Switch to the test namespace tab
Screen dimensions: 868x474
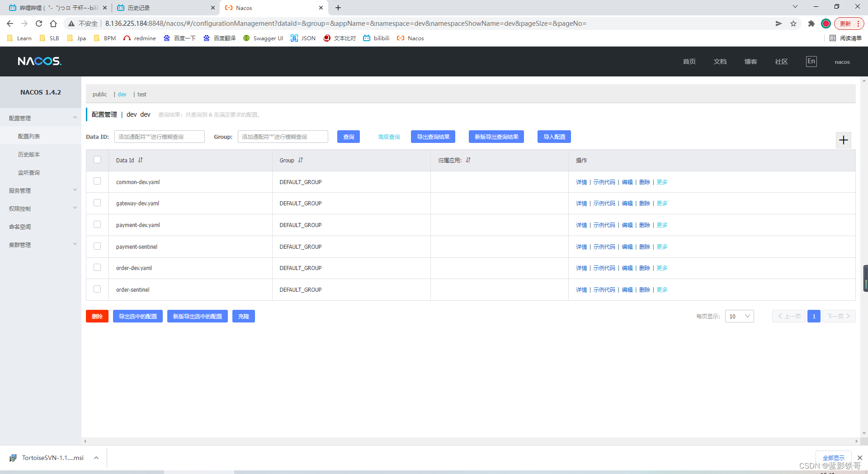pyautogui.click(x=142, y=94)
